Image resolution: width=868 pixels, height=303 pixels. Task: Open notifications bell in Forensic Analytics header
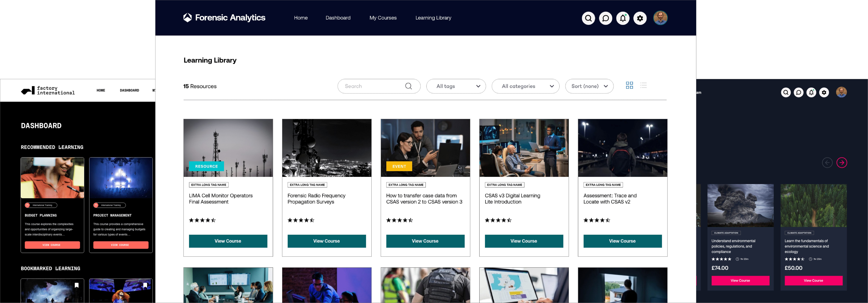point(623,18)
